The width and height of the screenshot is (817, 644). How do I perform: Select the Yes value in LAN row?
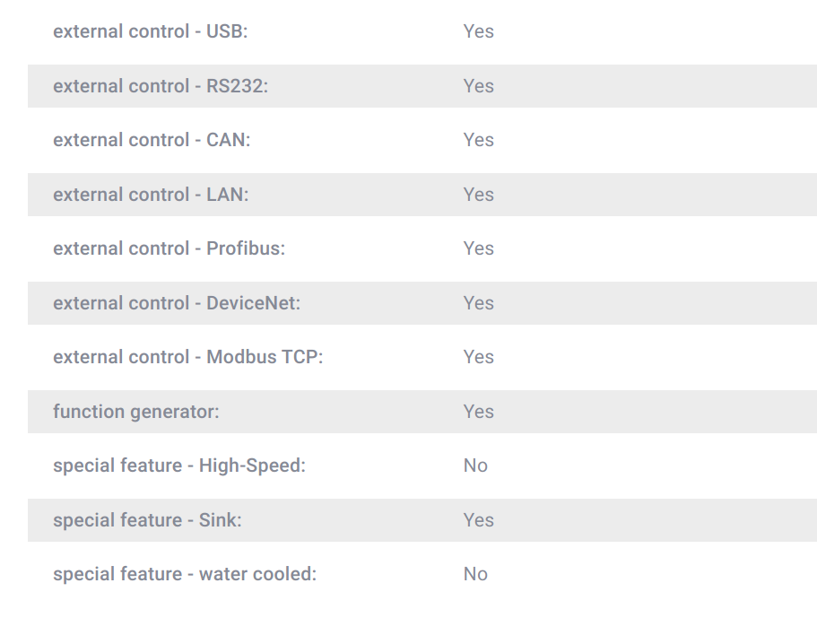coord(478,195)
